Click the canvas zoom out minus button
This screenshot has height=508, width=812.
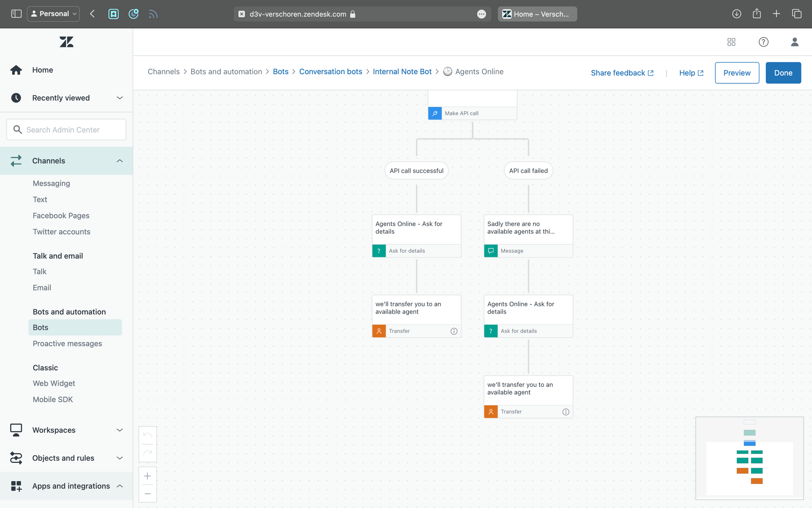(148, 493)
